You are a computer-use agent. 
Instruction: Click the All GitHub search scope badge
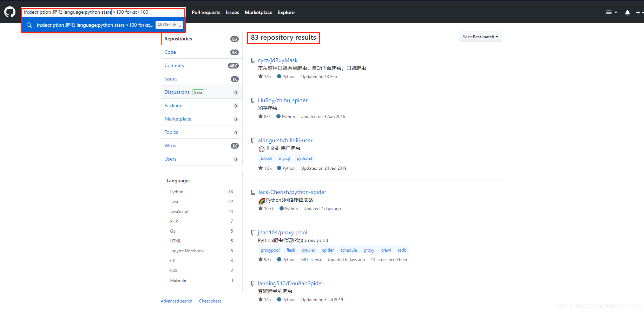click(x=169, y=25)
